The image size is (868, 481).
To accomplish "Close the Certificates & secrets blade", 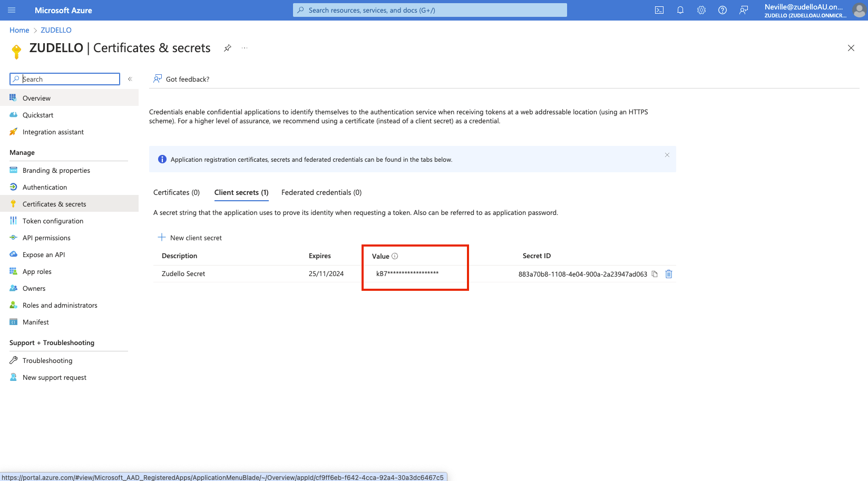I will pos(851,48).
